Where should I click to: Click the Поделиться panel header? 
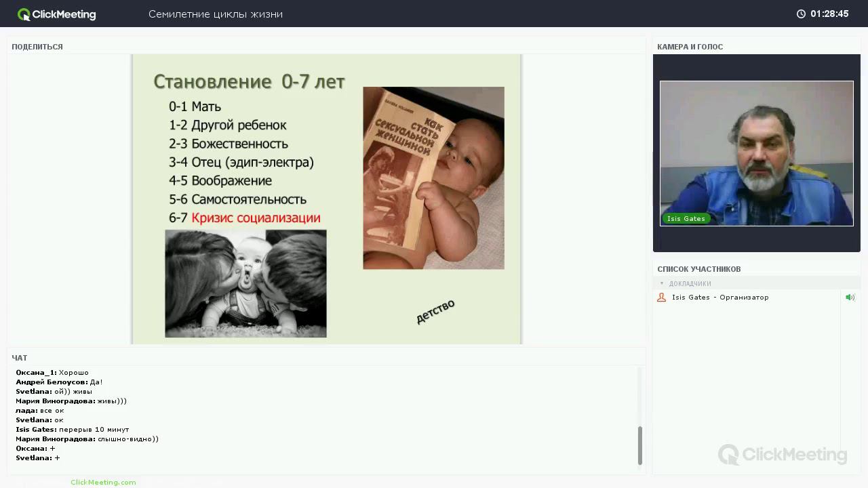coord(37,47)
